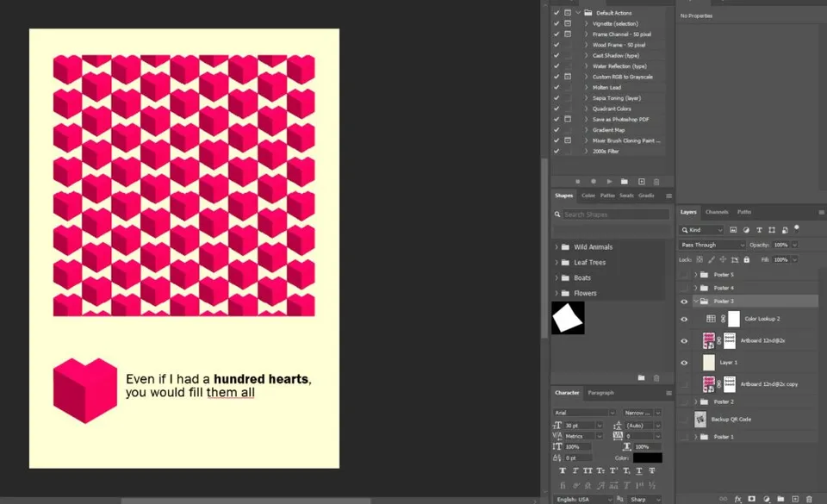Filter layers by adjustment layers icon
The image size is (827, 504).
[746, 230]
